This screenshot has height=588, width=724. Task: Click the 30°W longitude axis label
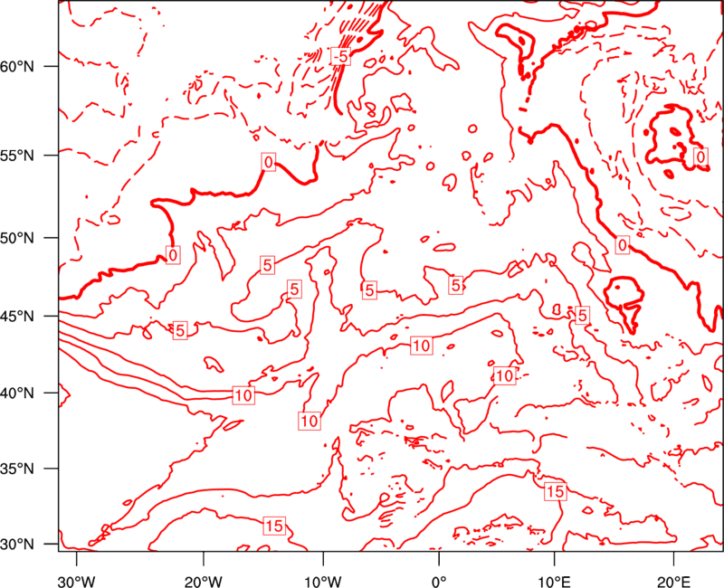point(76,581)
